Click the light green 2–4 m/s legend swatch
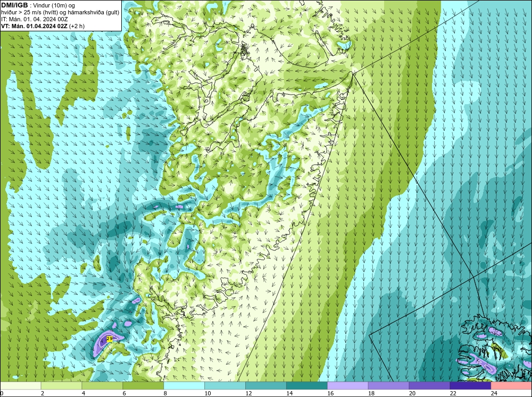Screen dimensions: 532x397 click(61, 386)
